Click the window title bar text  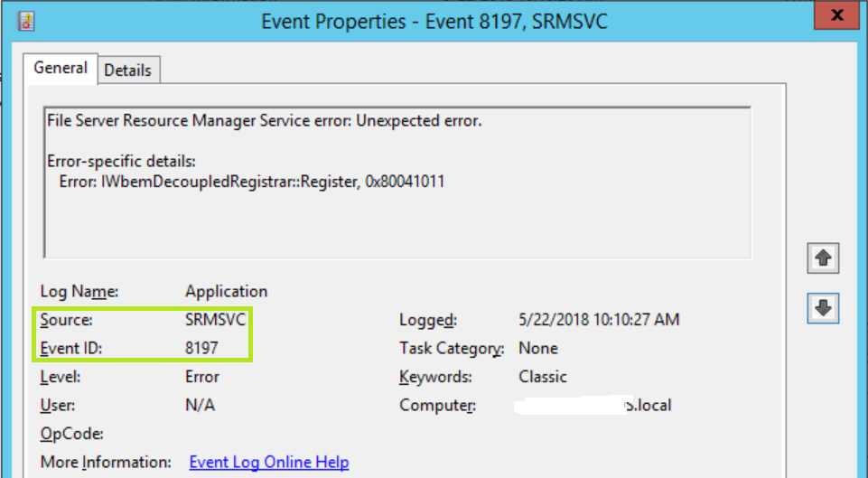tap(434, 20)
